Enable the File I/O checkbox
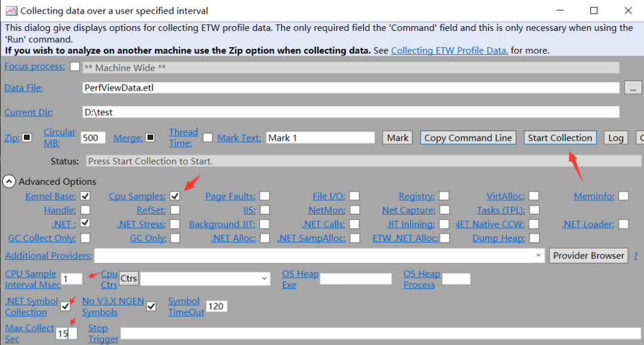Image resolution: width=644 pixels, height=345 pixels. tap(354, 196)
